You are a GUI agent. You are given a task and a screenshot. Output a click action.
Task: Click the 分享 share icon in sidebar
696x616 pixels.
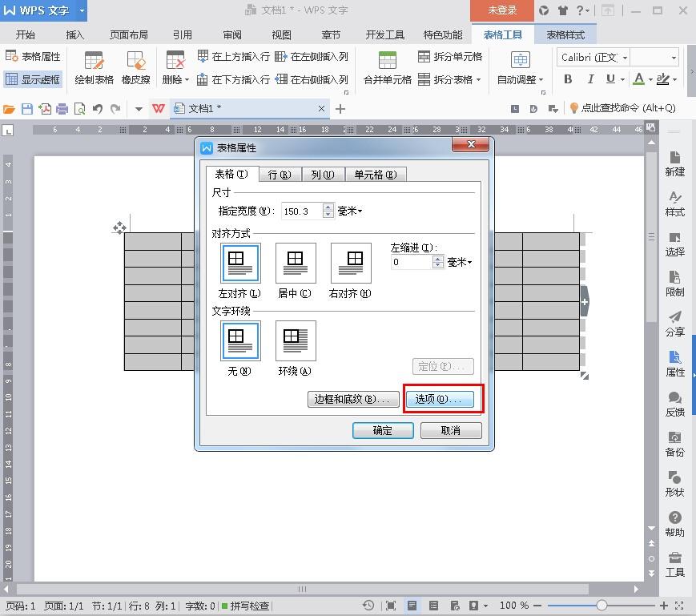(x=674, y=323)
